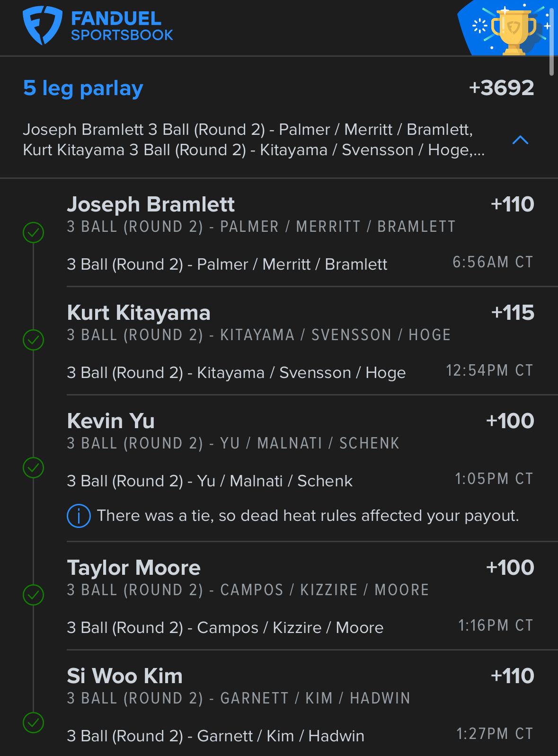This screenshot has height=756, width=558.
Task: Click the 5 leg parlay heading
Action: (x=83, y=88)
